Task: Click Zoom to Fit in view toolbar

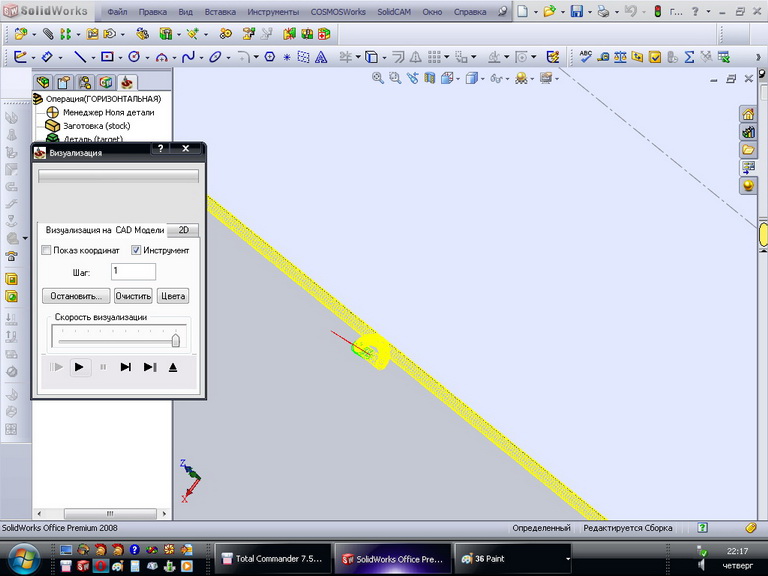Action: tap(378, 78)
